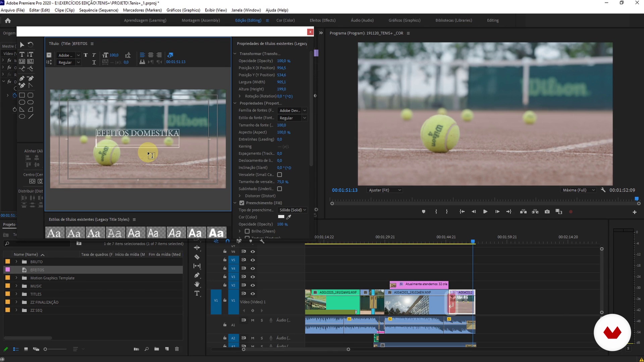This screenshot has width=644, height=362.
Task: Select the Rounded Rectangle tool
Action: (31, 95)
